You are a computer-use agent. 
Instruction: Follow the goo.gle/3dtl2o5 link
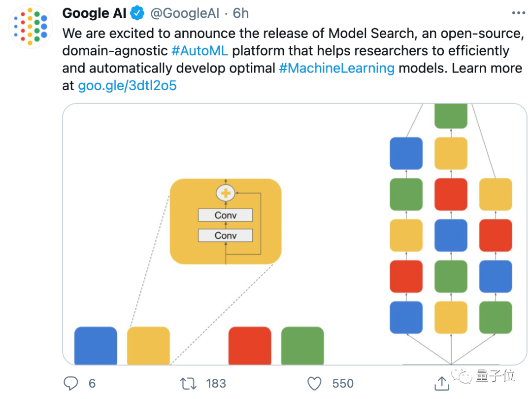(x=127, y=85)
